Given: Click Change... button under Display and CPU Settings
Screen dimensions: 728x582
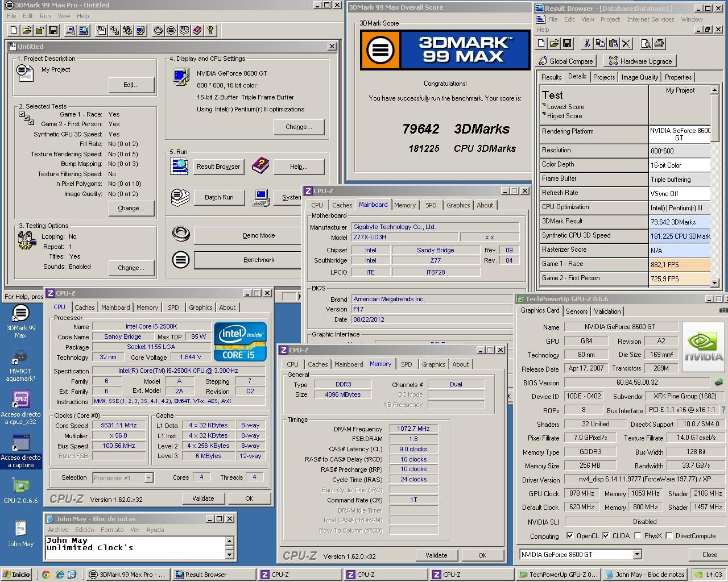Looking at the screenshot, I should click(299, 127).
